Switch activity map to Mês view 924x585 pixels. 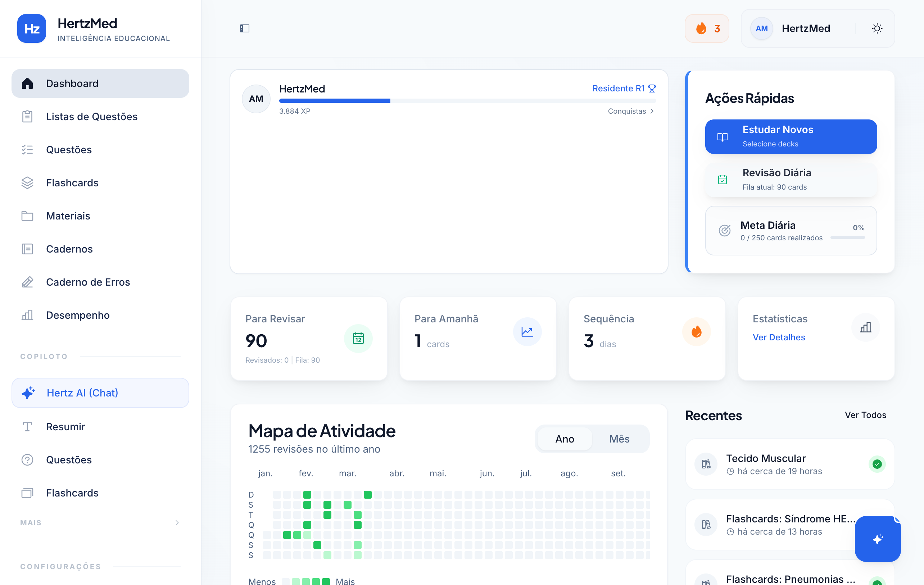pyautogui.click(x=619, y=439)
